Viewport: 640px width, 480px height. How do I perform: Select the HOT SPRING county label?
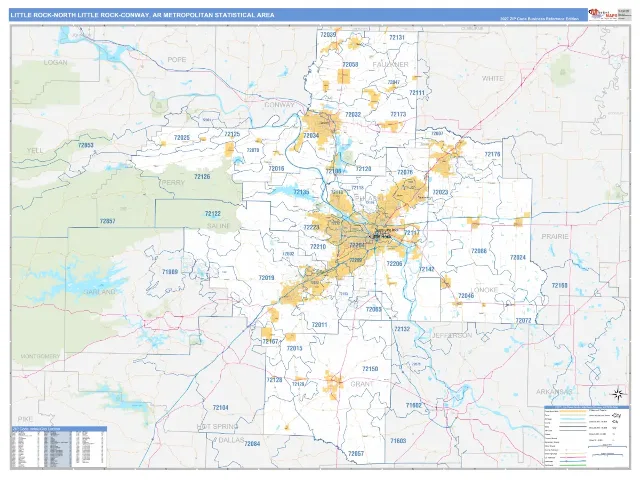point(217,426)
